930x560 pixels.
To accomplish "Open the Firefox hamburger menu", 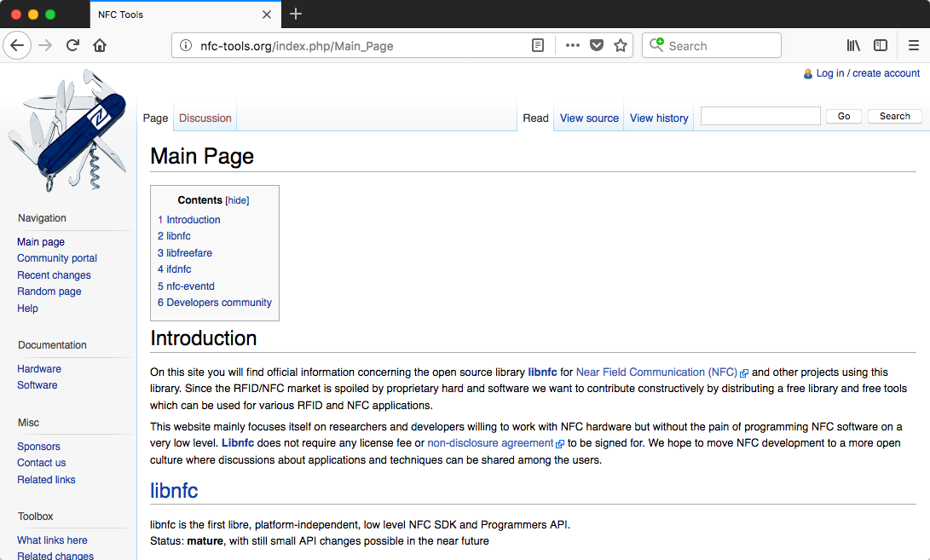I will tap(913, 46).
